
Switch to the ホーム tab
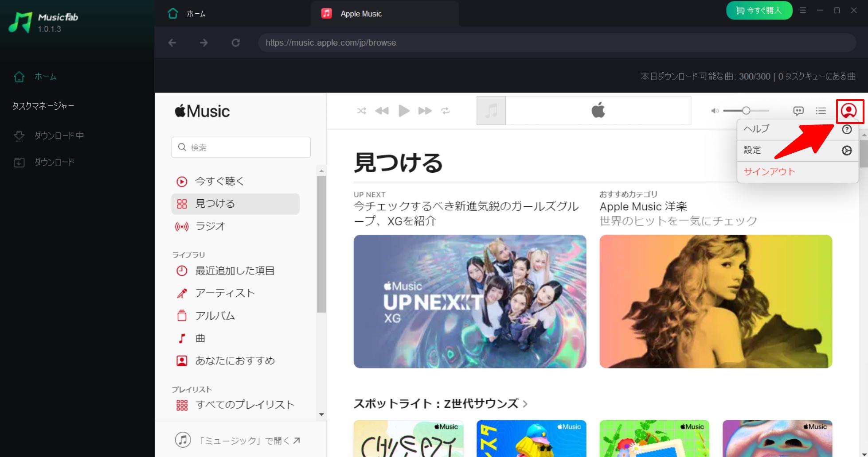(x=186, y=14)
